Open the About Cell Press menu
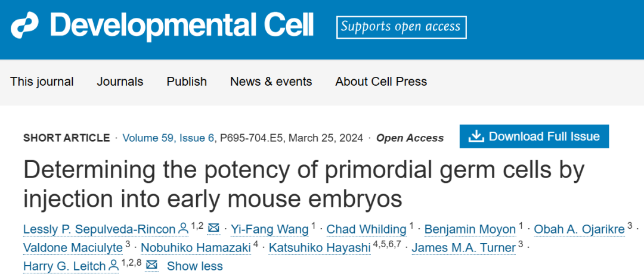Viewport: 644px width, 280px height. tap(381, 82)
